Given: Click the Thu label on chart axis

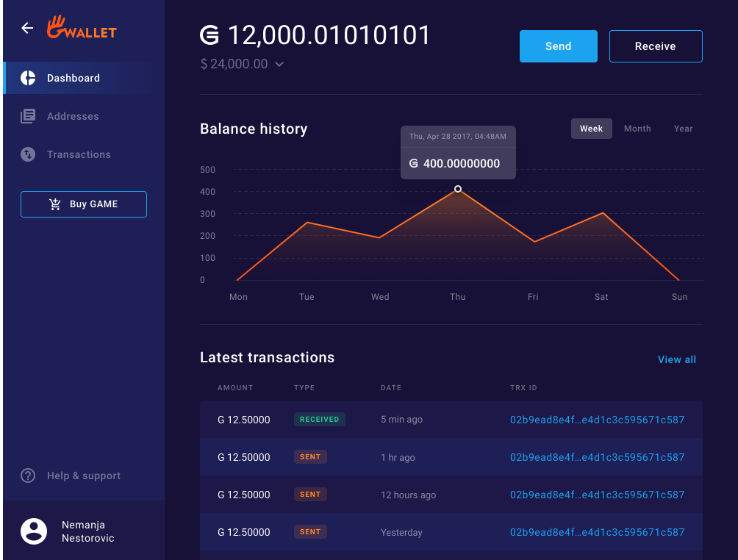Looking at the screenshot, I should (x=457, y=297).
